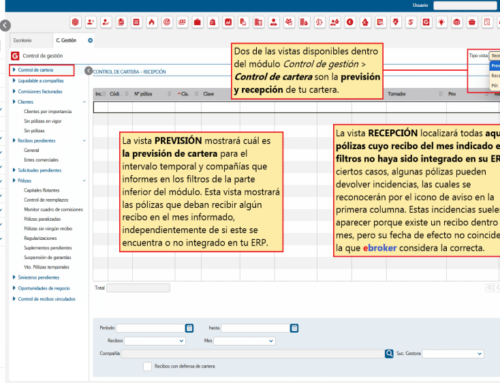Open Oportunidades de negocio tree item
Screen dimensions: 500x383
click(44, 288)
